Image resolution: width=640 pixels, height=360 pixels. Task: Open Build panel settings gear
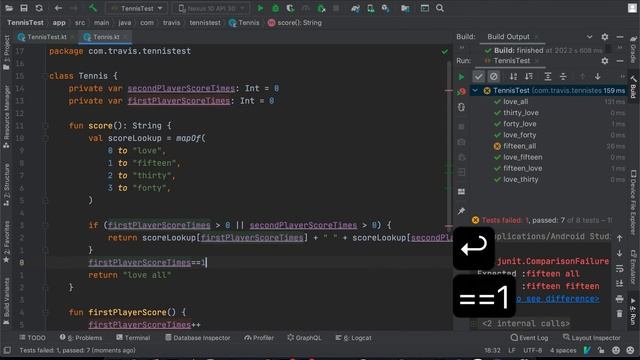click(x=605, y=37)
